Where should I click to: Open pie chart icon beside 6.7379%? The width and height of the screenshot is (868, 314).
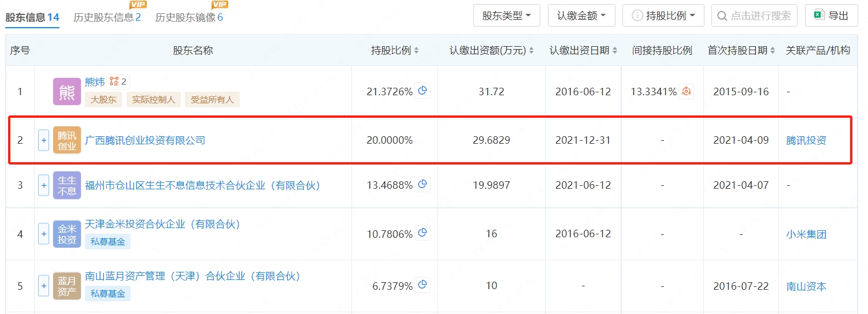click(x=422, y=285)
